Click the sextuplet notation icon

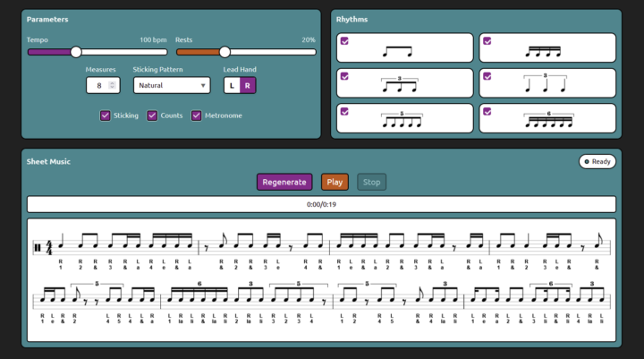click(548, 119)
